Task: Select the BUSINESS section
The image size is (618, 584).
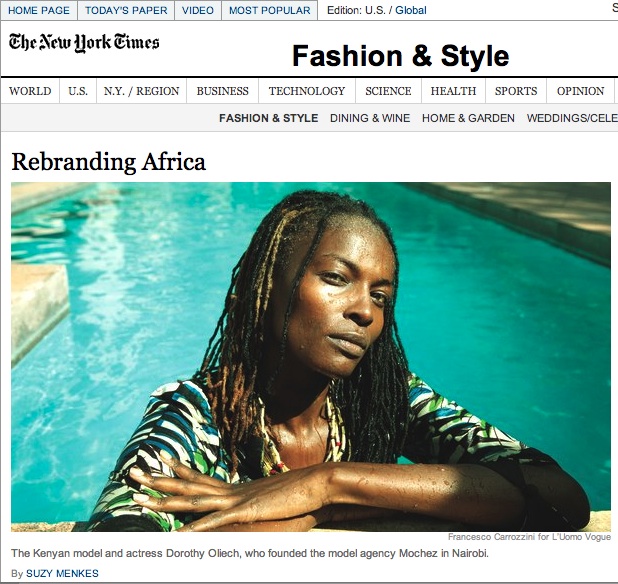Action: tap(223, 91)
